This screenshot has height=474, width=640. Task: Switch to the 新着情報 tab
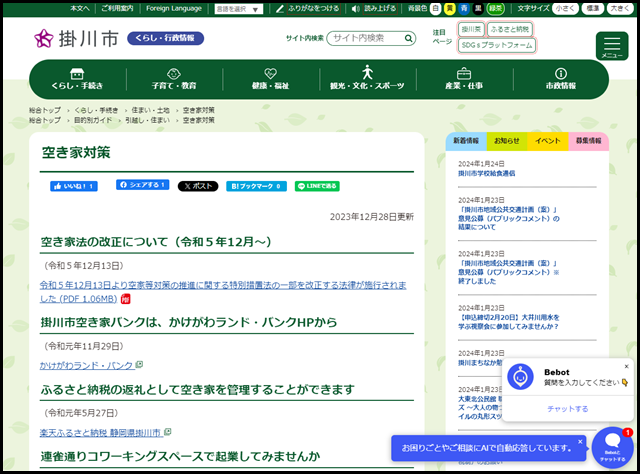(466, 141)
